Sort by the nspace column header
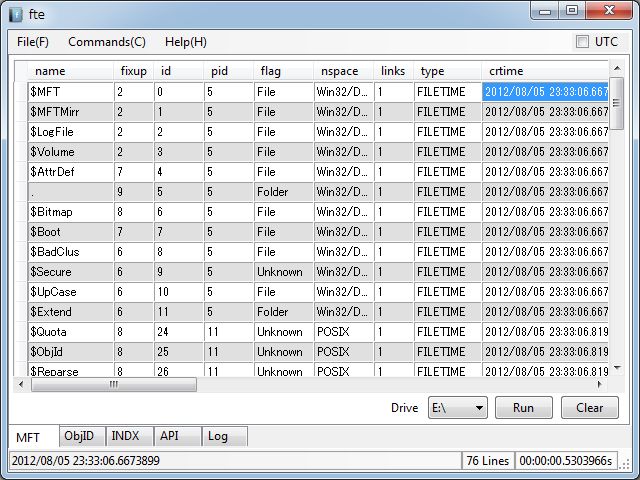Image resolution: width=640 pixels, height=480 pixels. tap(343, 71)
